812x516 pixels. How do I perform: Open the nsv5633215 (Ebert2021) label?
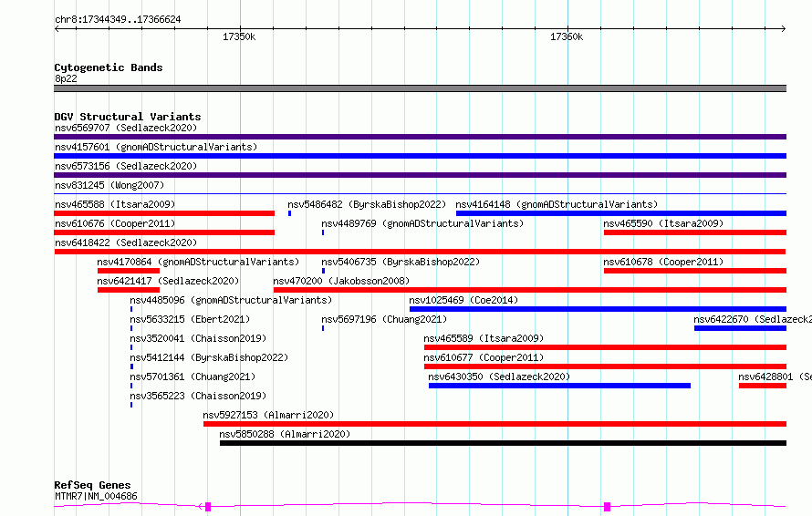(190, 319)
